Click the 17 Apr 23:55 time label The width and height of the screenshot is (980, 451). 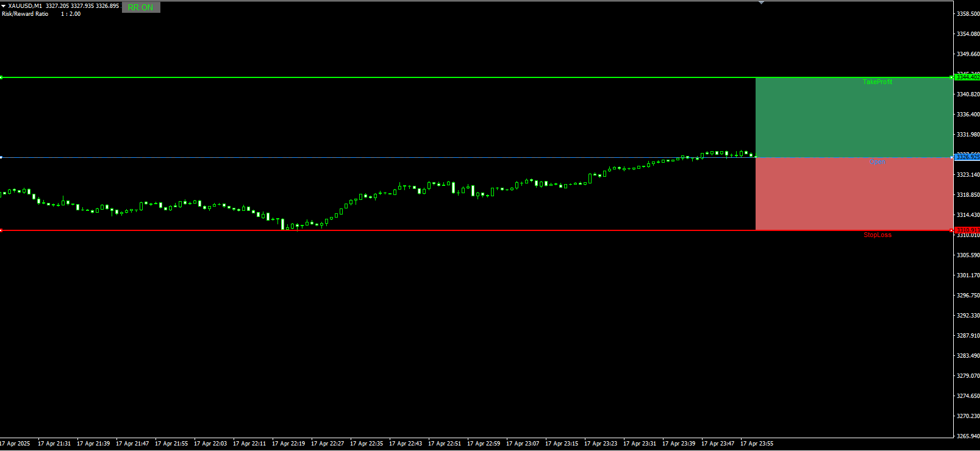tap(757, 444)
